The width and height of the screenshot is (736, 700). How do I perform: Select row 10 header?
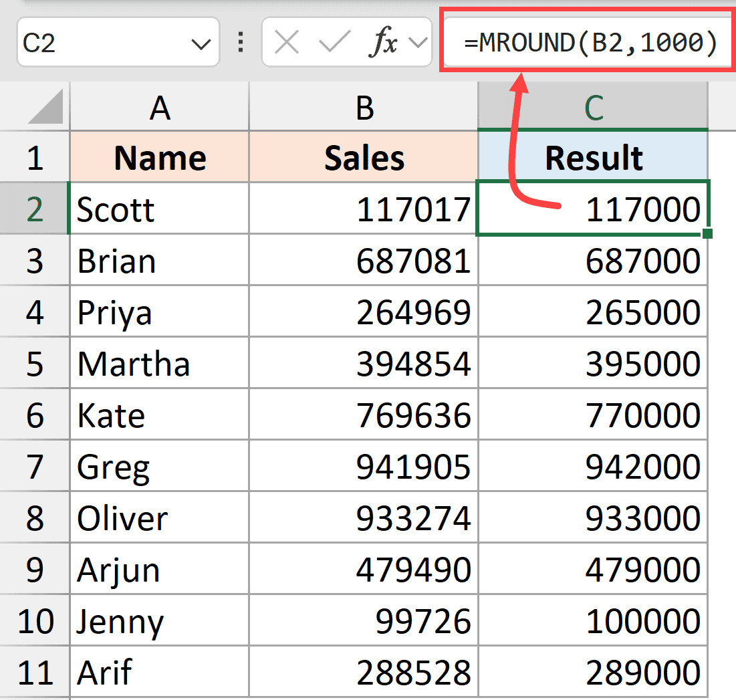tap(35, 622)
